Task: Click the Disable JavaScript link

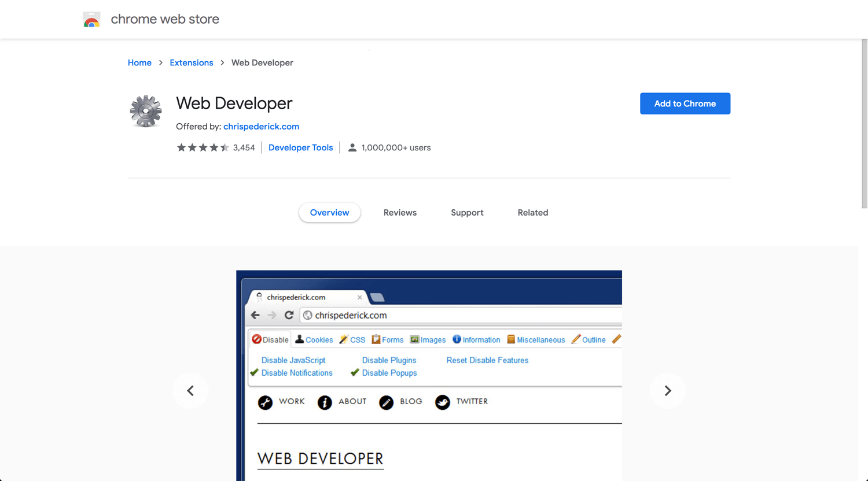Action: click(x=293, y=360)
